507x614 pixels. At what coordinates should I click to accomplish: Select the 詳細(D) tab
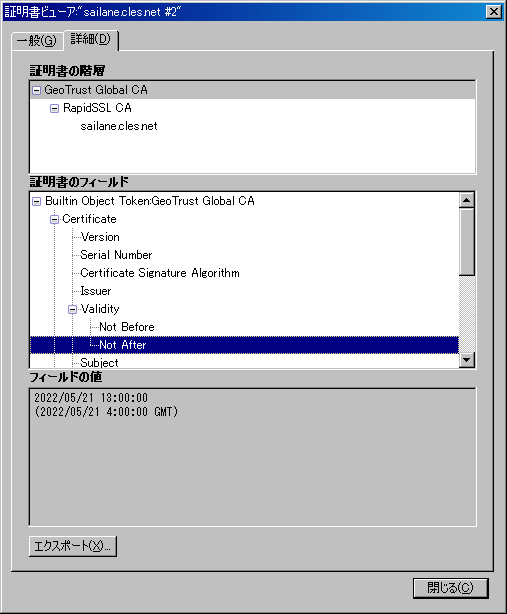click(91, 39)
